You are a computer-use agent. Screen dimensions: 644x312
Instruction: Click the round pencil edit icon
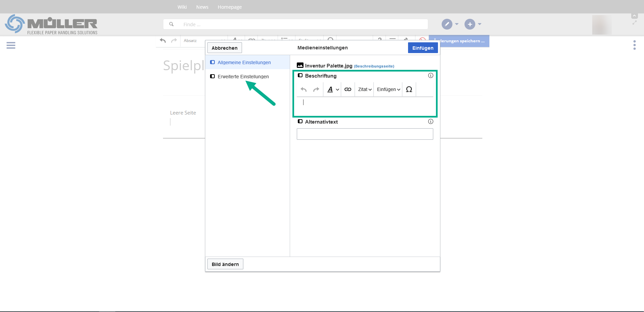447,24
